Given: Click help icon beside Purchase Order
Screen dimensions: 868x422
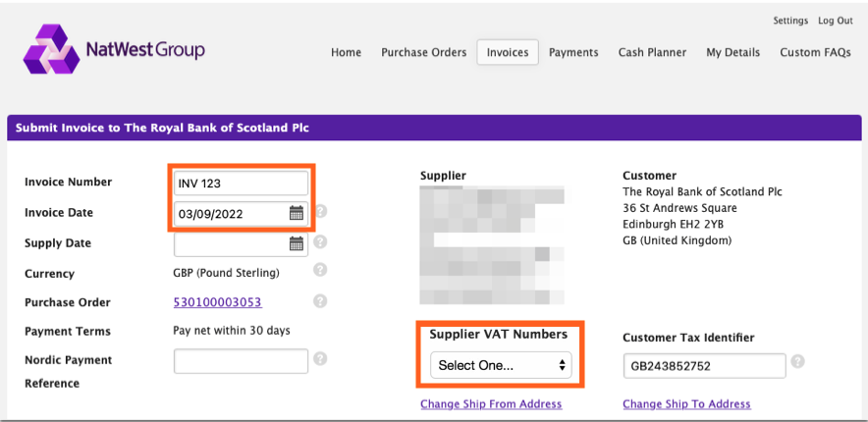Looking at the screenshot, I should coord(320,301).
